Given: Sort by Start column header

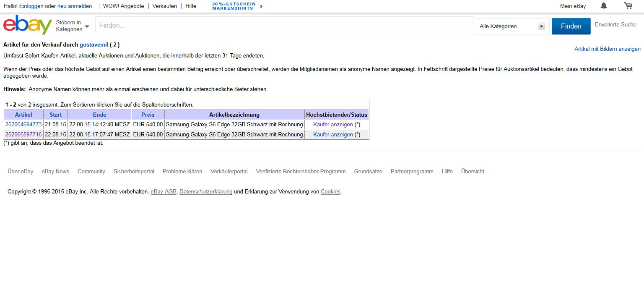Looking at the screenshot, I should coord(56,115).
